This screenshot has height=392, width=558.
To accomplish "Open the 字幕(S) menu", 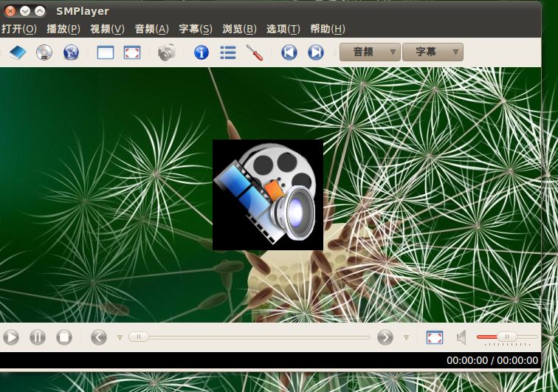I will coord(196,29).
